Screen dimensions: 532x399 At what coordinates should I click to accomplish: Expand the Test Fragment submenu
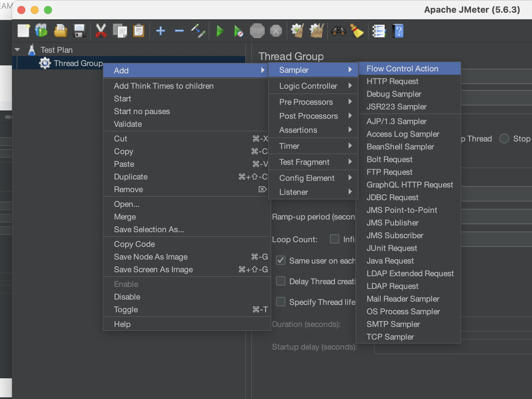[x=313, y=162]
